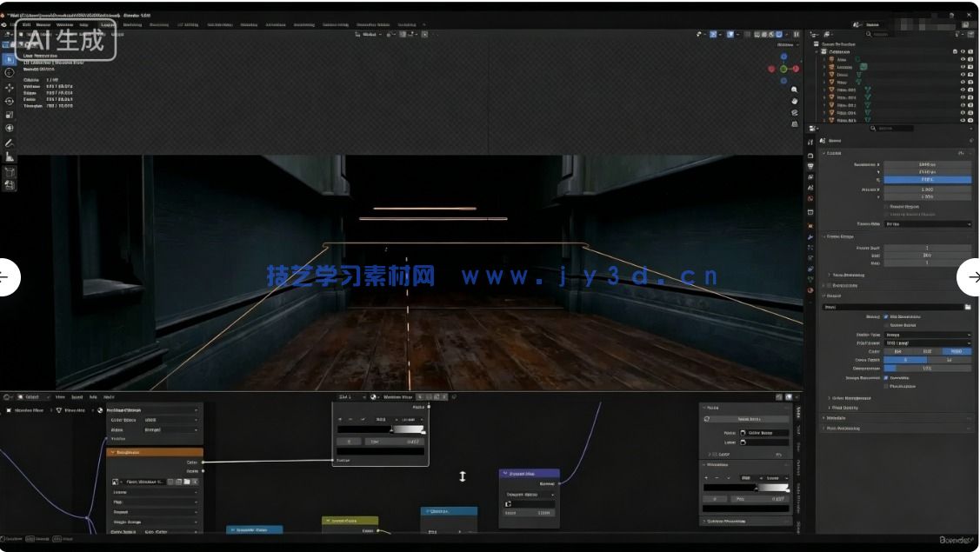Select the Annotate pencil tool
This screenshot has height=552, width=980.
tap(10, 143)
